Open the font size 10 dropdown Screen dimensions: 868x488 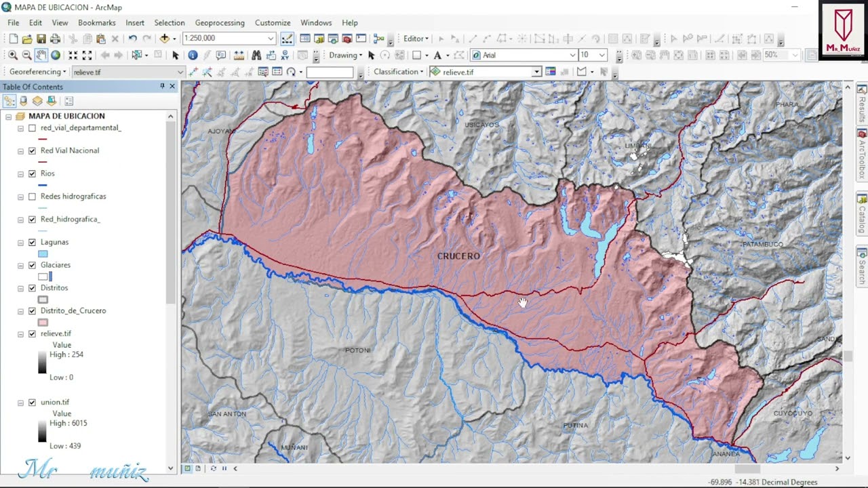coord(601,55)
